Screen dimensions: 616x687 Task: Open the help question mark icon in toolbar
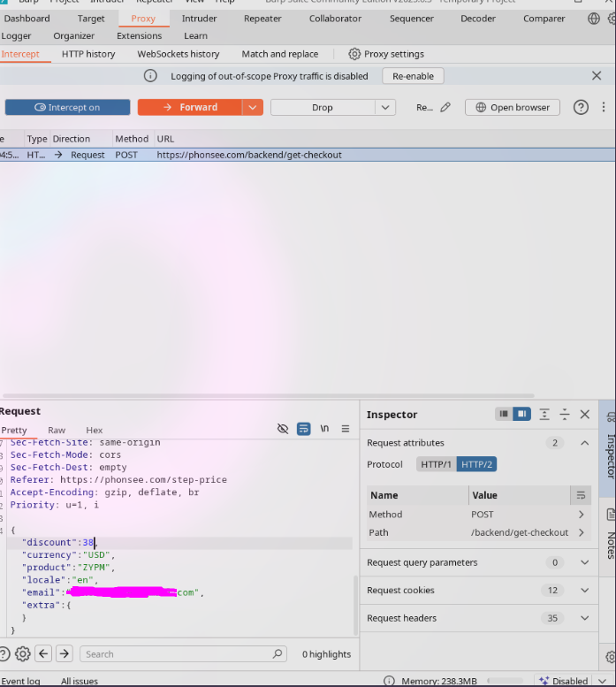coord(581,107)
